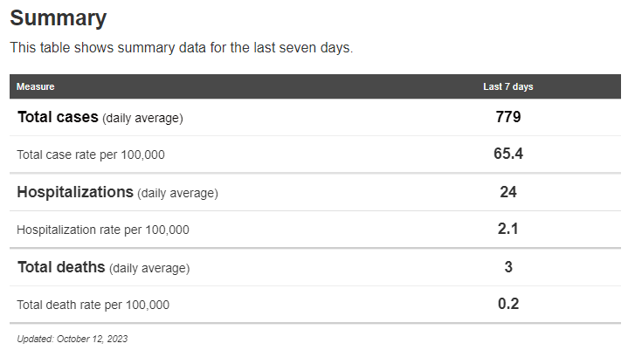Select the Total case rate per 100,000 label

click(91, 155)
